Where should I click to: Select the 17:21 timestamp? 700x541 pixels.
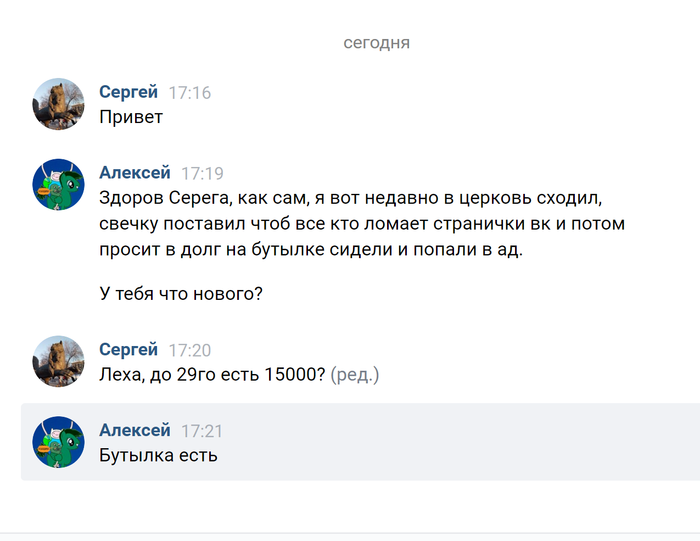[201, 431]
